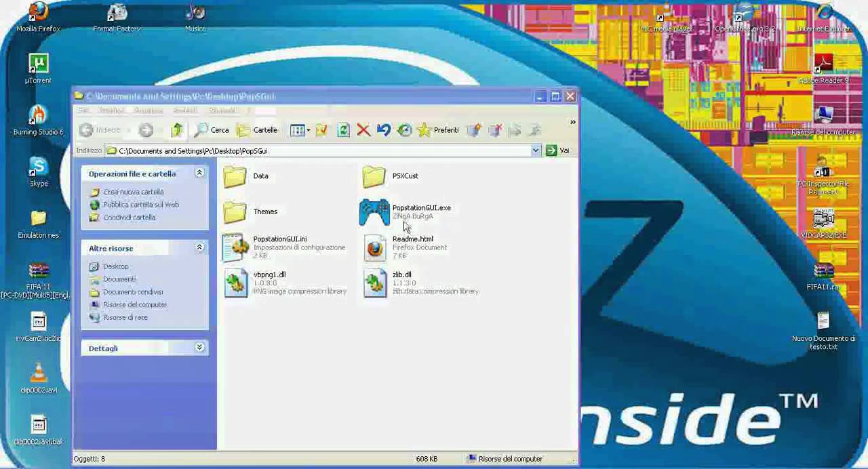Viewport: 868px width, 469px height.
Task: Open the Strumenti menu
Action: point(222,110)
